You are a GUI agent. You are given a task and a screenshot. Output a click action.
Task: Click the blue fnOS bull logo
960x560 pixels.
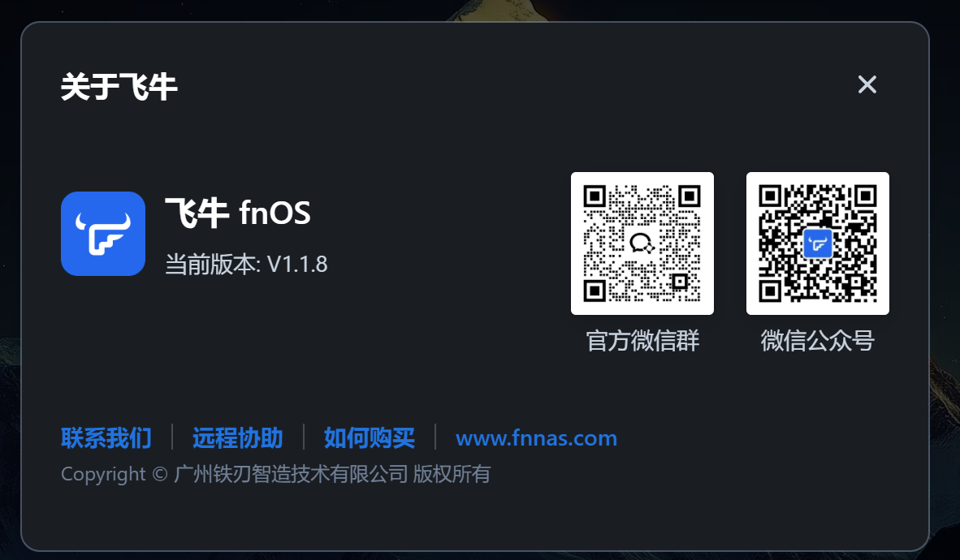pyautogui.click(x=103, y=234)
